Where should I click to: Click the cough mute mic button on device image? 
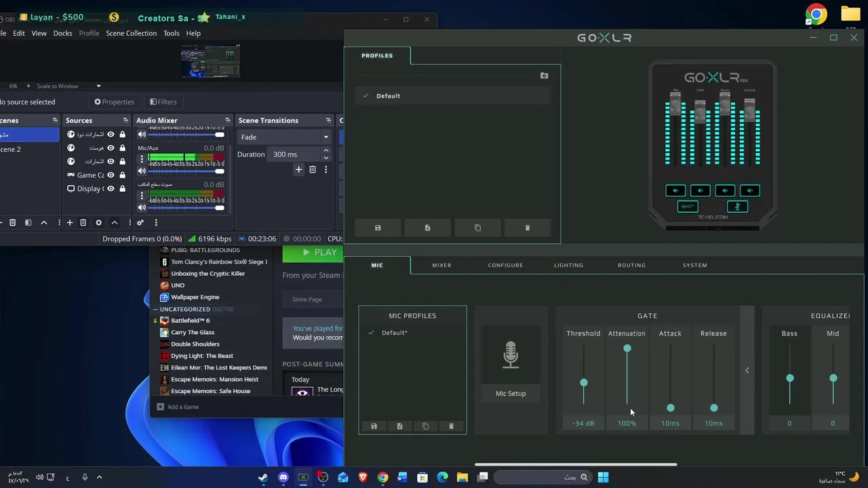737,207
